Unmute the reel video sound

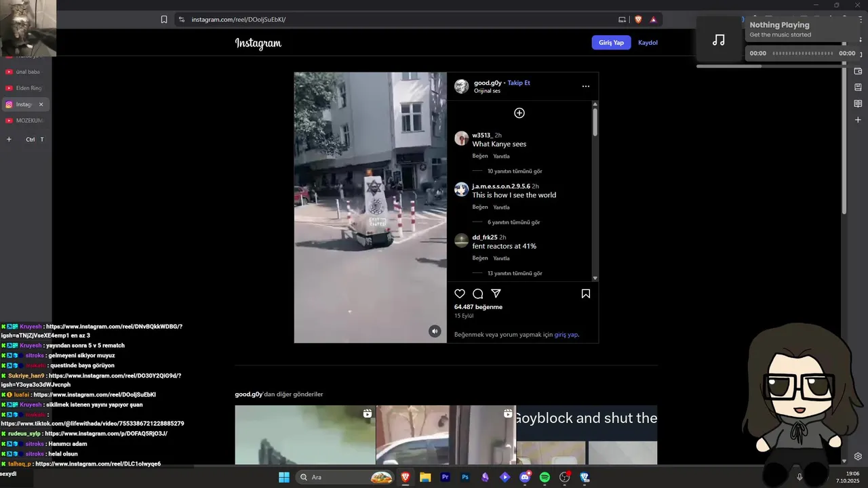435,331
